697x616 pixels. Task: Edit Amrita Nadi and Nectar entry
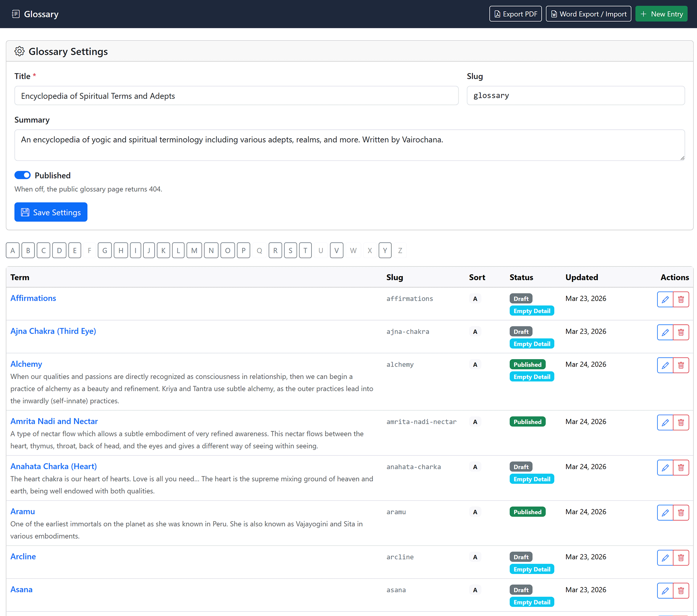pyautogui.click(x=665, y=423)
